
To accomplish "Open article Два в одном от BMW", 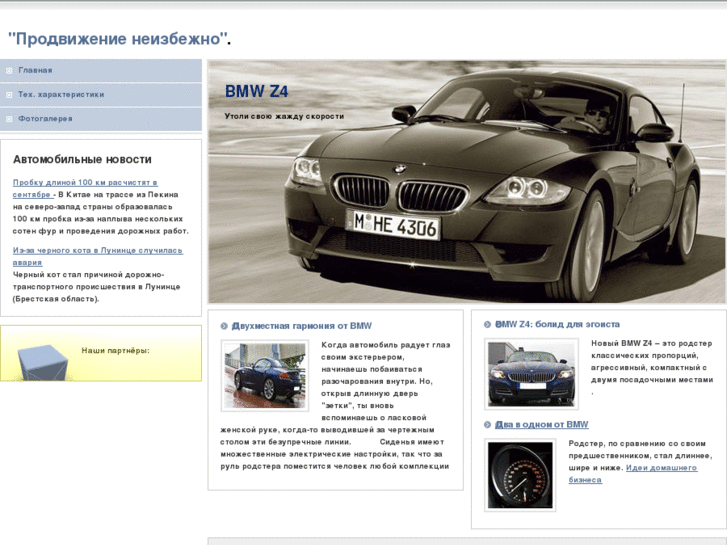I will point(541,425).
